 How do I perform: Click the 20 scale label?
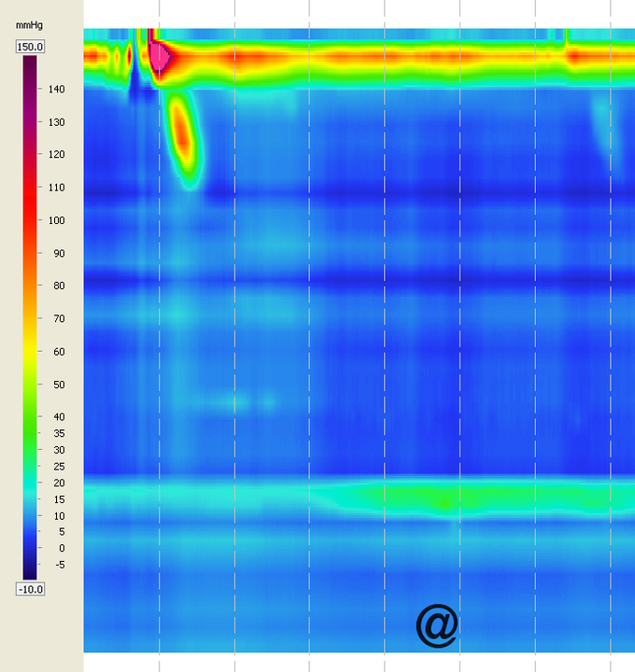pyautogui.click(x=59, y=483)
